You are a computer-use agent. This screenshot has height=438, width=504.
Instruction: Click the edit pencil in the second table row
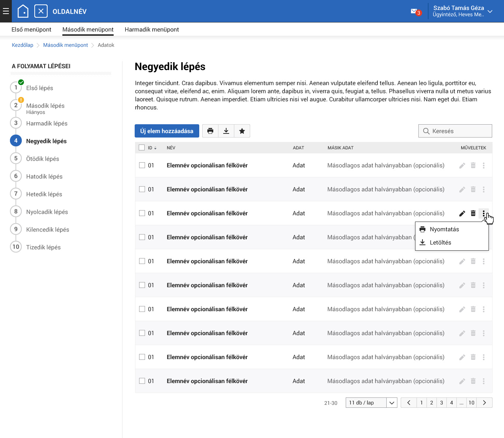[462, 190]
